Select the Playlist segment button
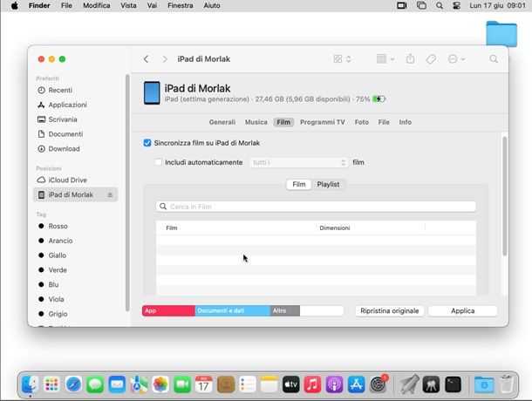This screenshot has height=401, width=532. point(328,184)
